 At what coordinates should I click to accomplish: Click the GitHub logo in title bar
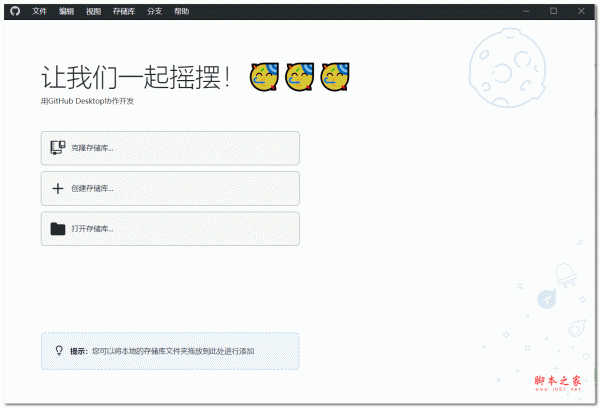14,11
